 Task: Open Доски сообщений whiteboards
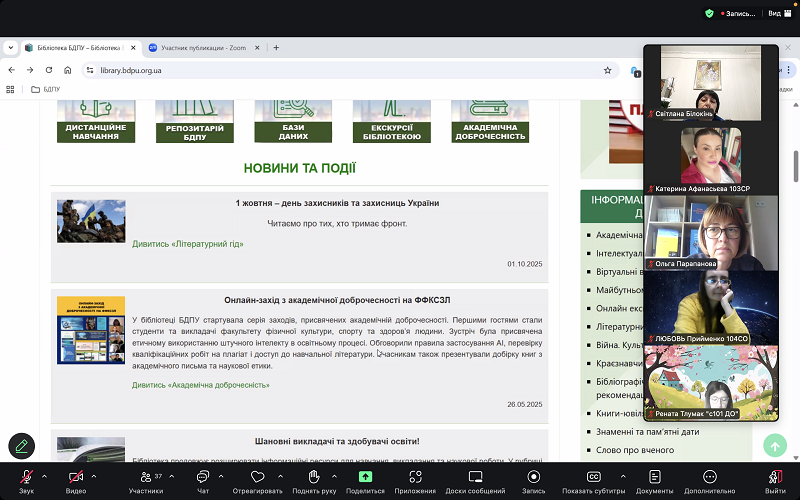click(475, 477)
